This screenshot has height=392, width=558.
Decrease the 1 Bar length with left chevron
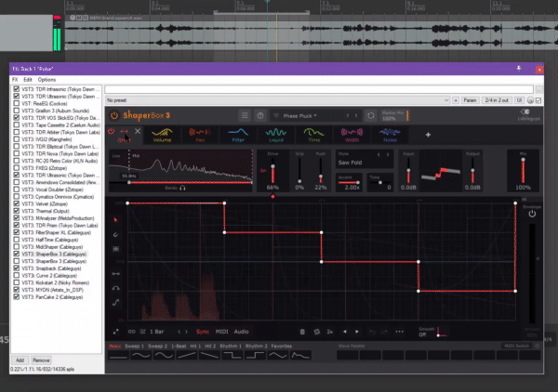179,332
